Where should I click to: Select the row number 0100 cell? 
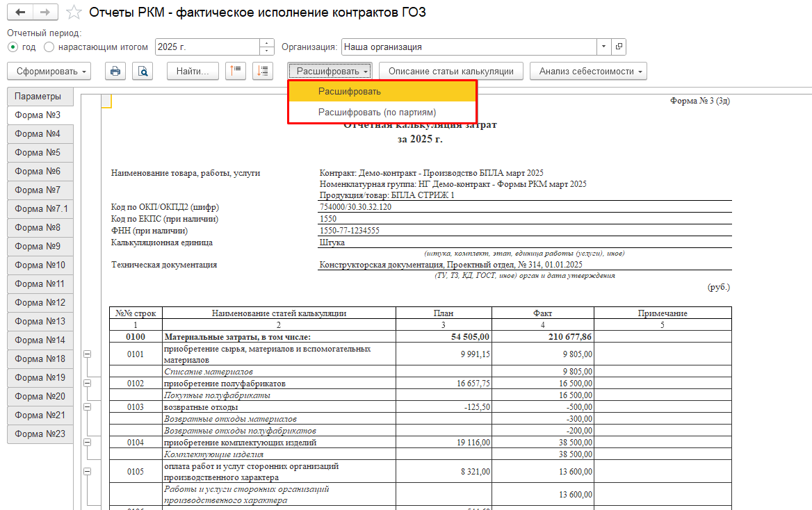click(136, 336)
